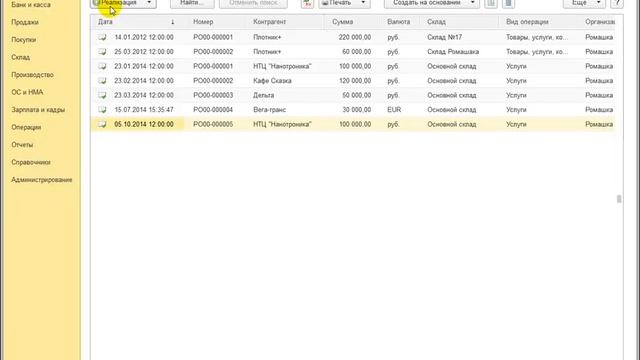Click toolbar icon button left of Еще
640x360 pixels.
click(x=508, y=3)
